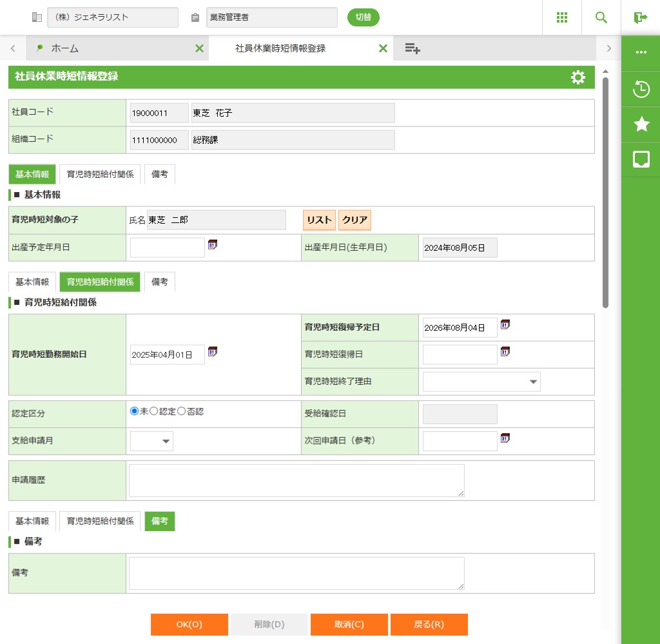The image size is (660, 644).
Task: Click the 申請履歴 text area
Action: (296, 480)
